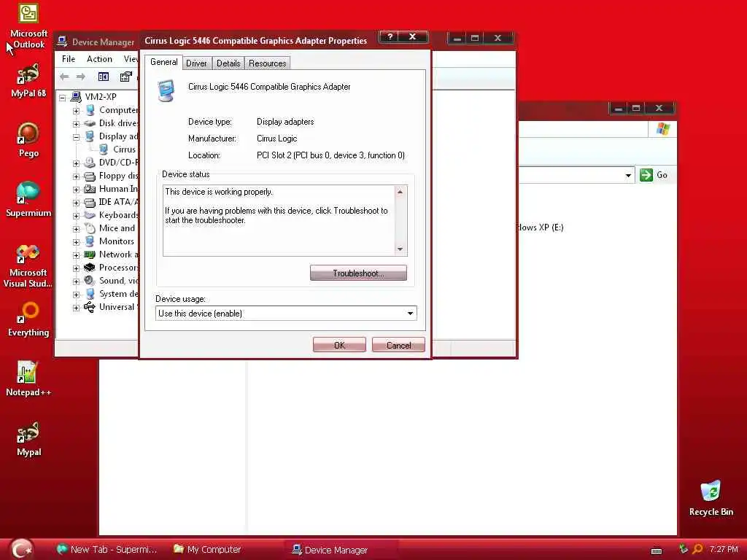Click inside the Device status text box
This screenshot has height=560, width=747.
click(279, 220)
